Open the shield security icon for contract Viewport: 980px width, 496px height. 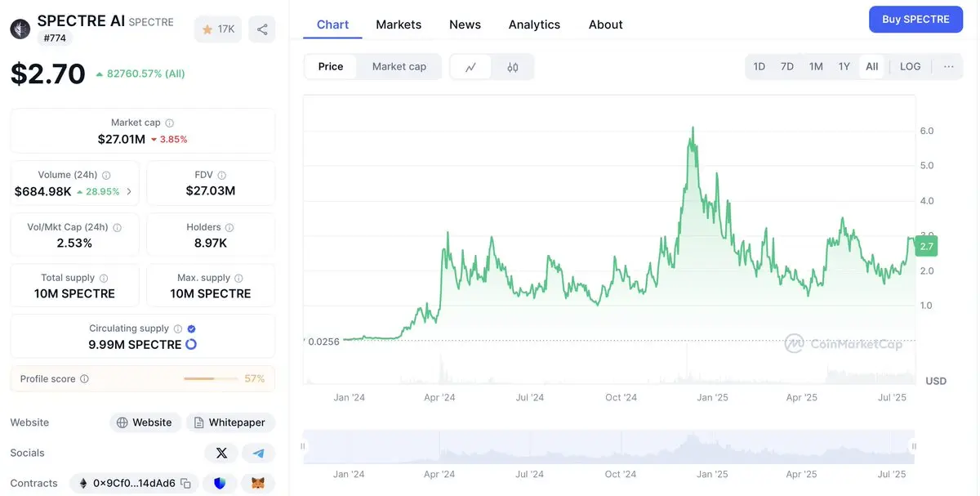[x=220, y=484]
